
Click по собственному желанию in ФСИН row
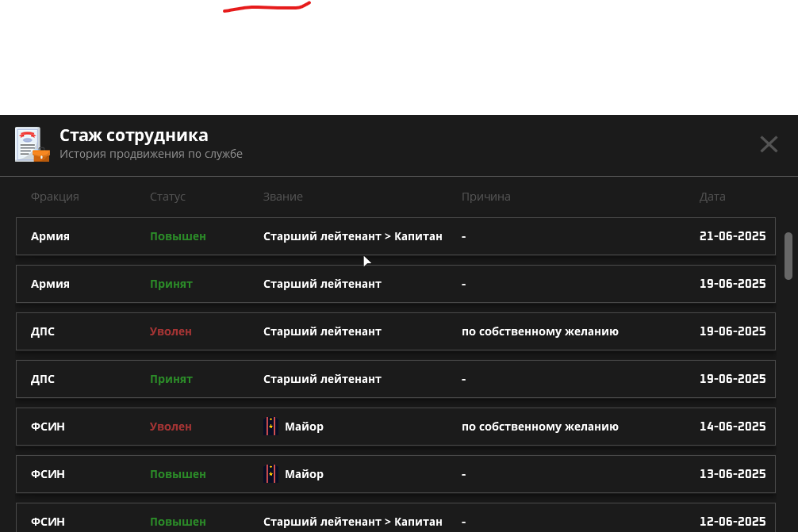click(540, 427)
